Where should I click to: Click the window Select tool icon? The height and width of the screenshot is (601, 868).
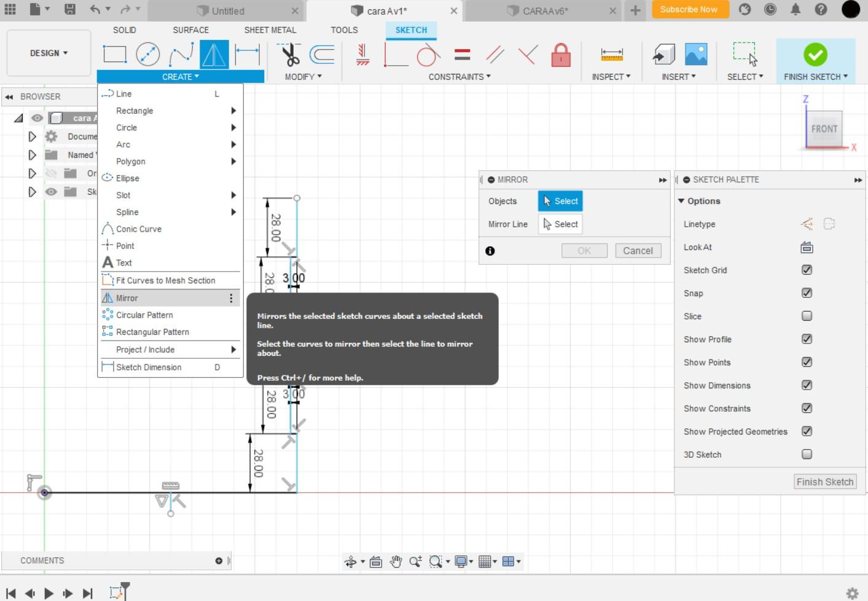point(745,54)
